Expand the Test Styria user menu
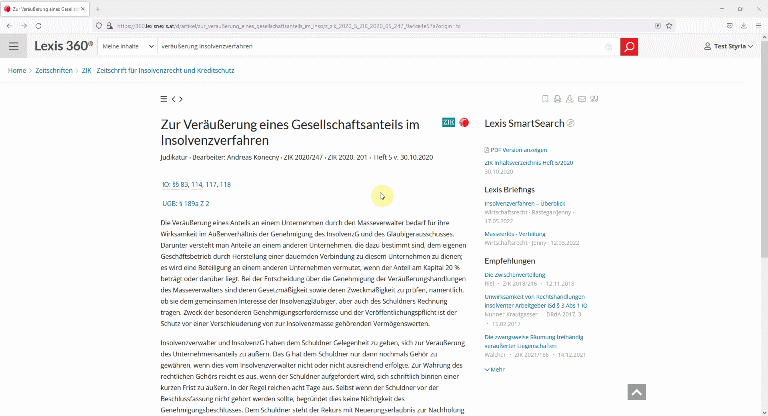 [x=729, y=46]
